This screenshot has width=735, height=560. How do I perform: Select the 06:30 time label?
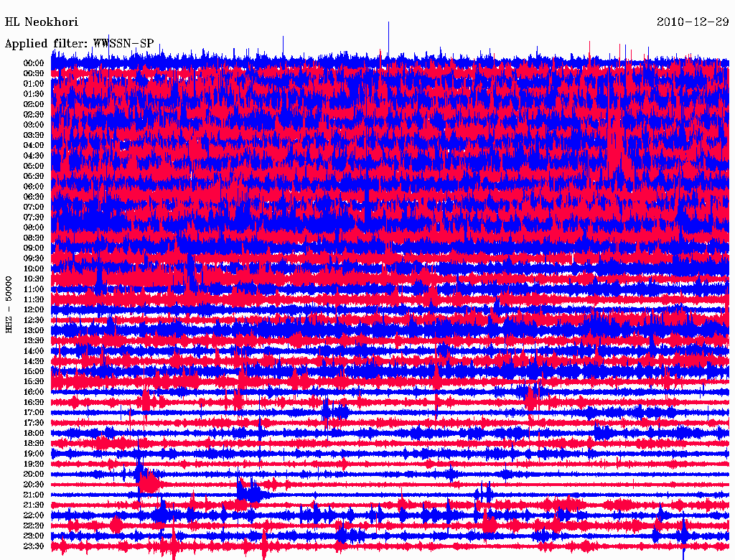tap(34, 197)
